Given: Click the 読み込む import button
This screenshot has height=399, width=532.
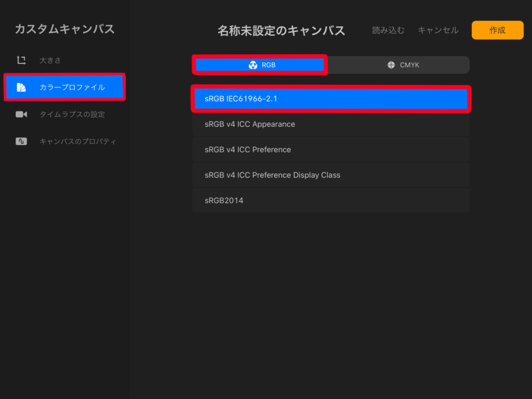Looking at the screenshot, I should (388, 30).
